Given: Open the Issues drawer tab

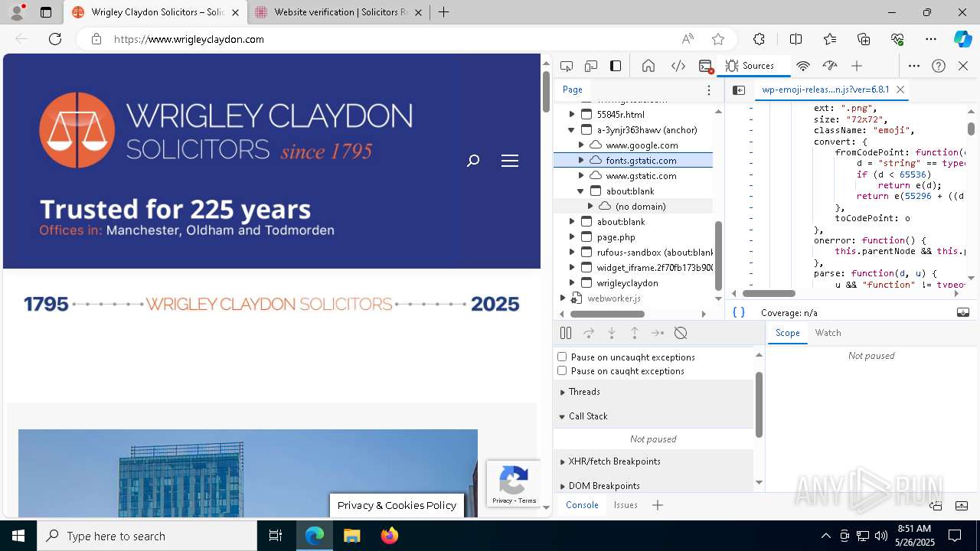Looking at the screenshot, I should (x=626, y=505).
